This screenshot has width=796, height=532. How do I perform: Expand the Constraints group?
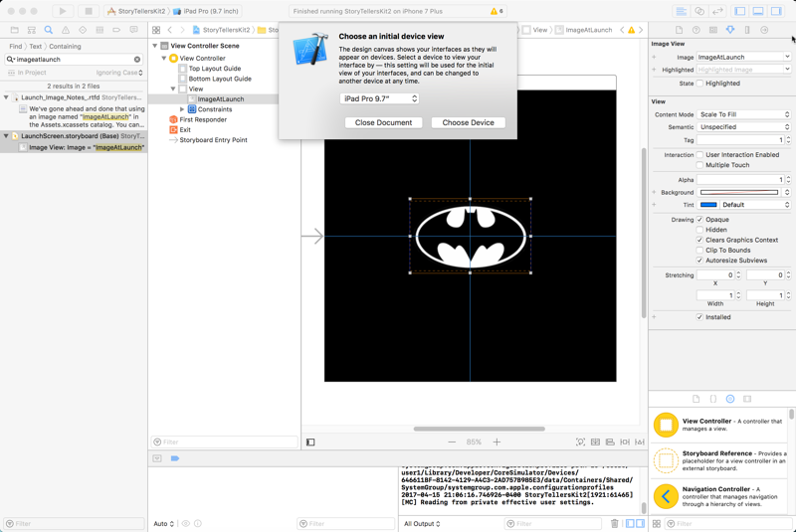[x=182, y=109]
